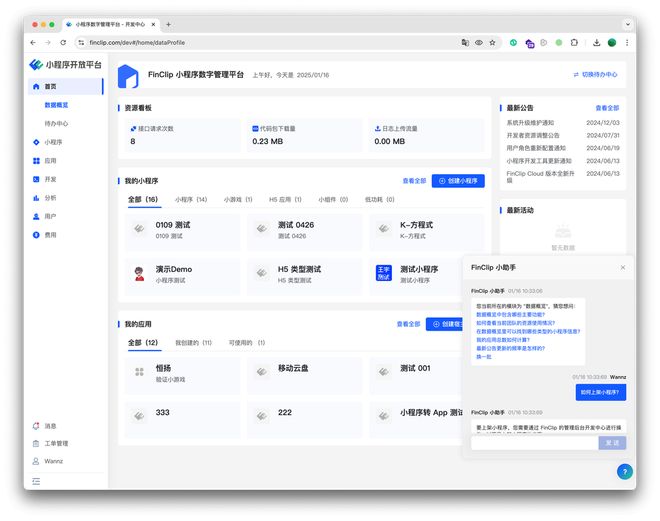This screenshot has width=660, height=521.
Task: Select 数据概览 submenu item
Action: [56, 105]
